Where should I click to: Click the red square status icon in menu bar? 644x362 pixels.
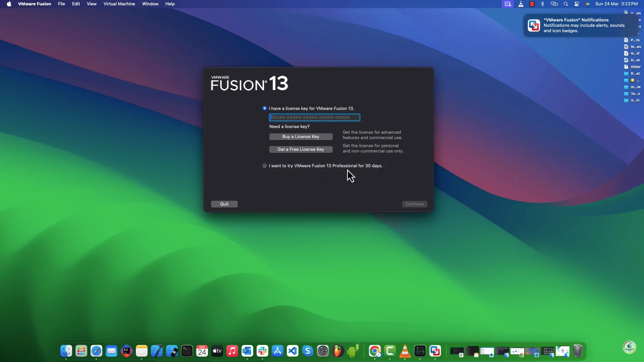[532, 4]
